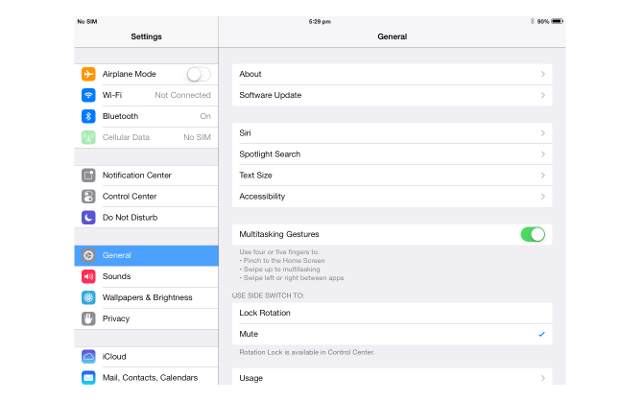This screenshot has height=400, width=620.
Task: Tap 'Rotation Lock is available in Control Center' note
Action: [307, 352]
